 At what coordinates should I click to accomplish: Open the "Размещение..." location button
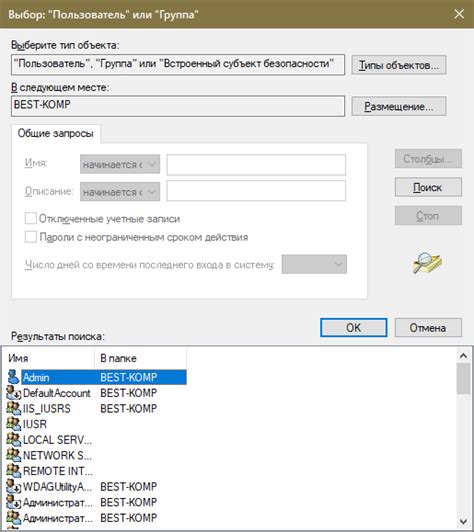point(399,107)
